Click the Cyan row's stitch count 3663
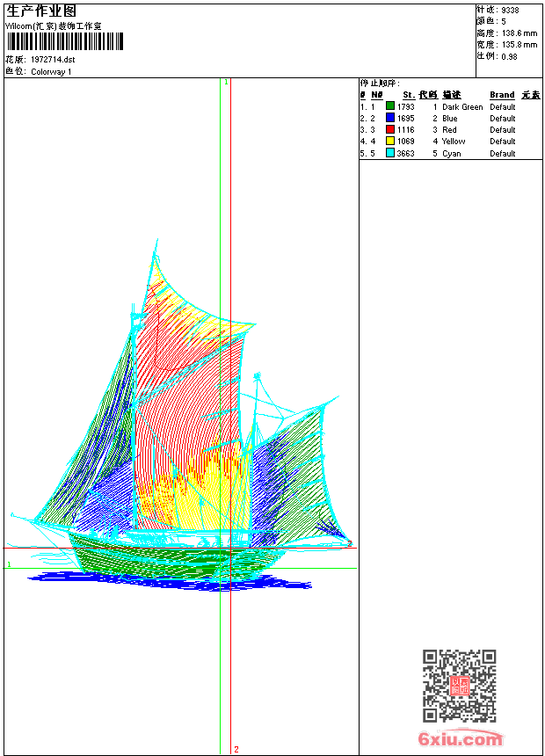The width and height of the screenshot is (545, 756). [x=405, y=153]
